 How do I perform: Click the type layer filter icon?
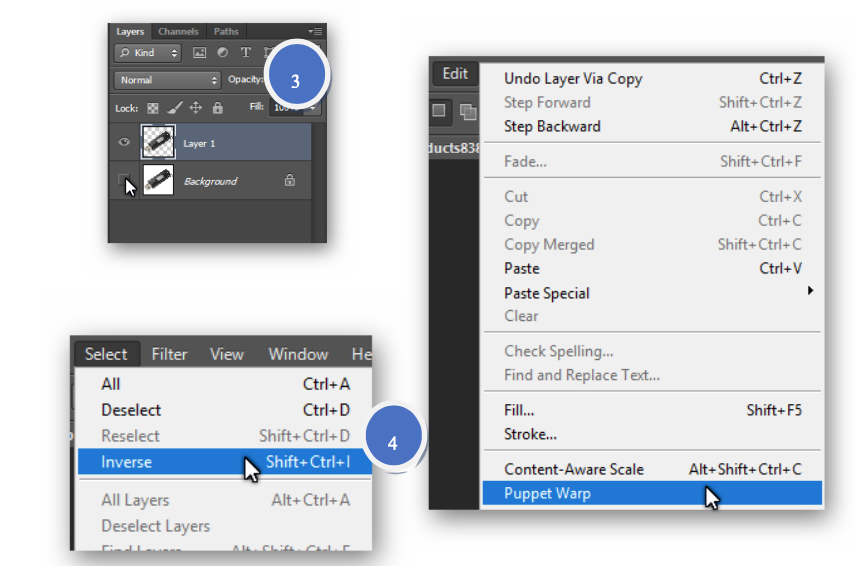pos(246,53)
